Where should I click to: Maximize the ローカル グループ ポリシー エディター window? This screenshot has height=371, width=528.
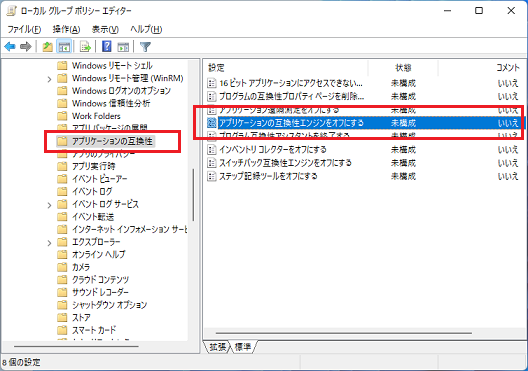tap(479, 11)
